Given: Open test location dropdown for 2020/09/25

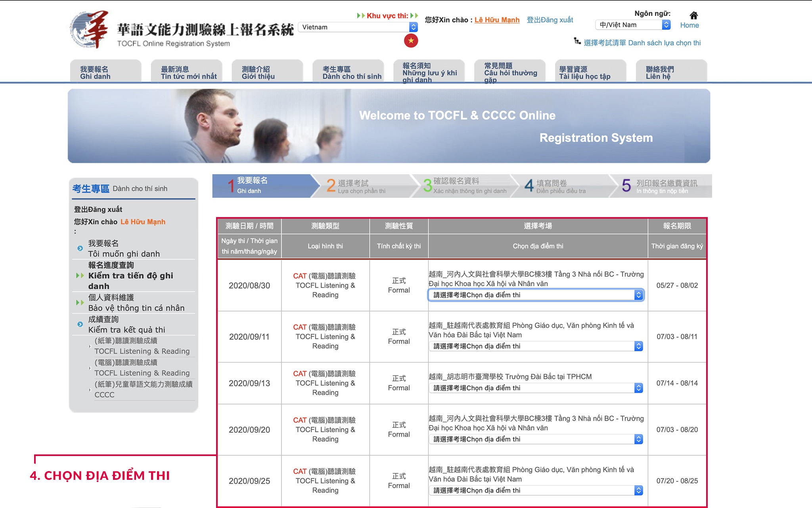Looking at the screenshot, I should point(536,490).
